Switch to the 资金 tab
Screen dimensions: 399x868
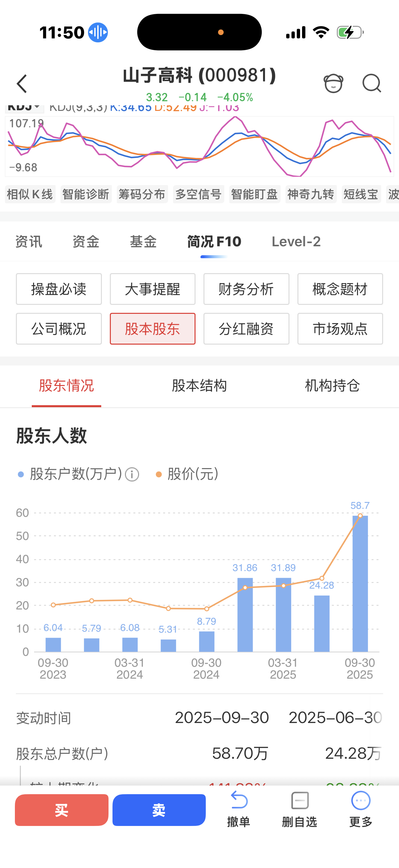pyautogui.click(x=86, y=242)
